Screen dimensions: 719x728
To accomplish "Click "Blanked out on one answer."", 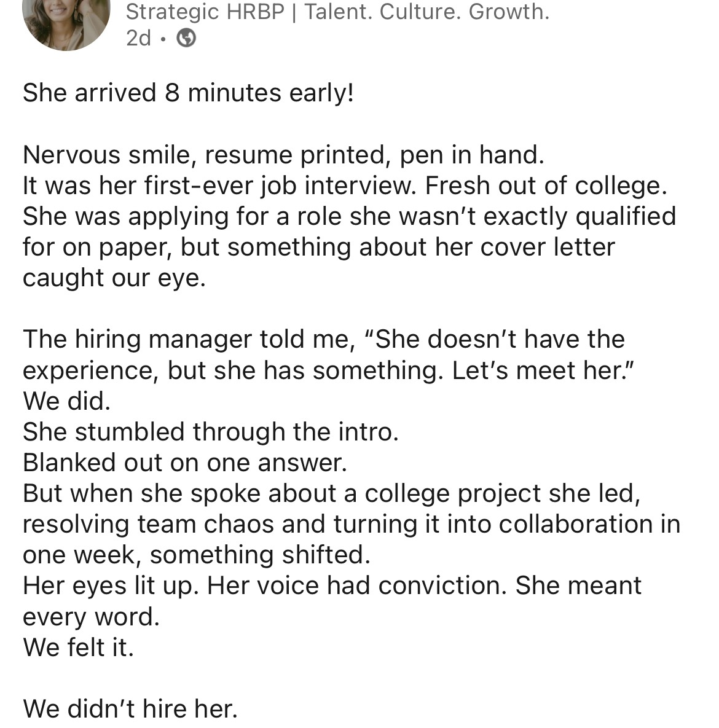I will point(185,463).
